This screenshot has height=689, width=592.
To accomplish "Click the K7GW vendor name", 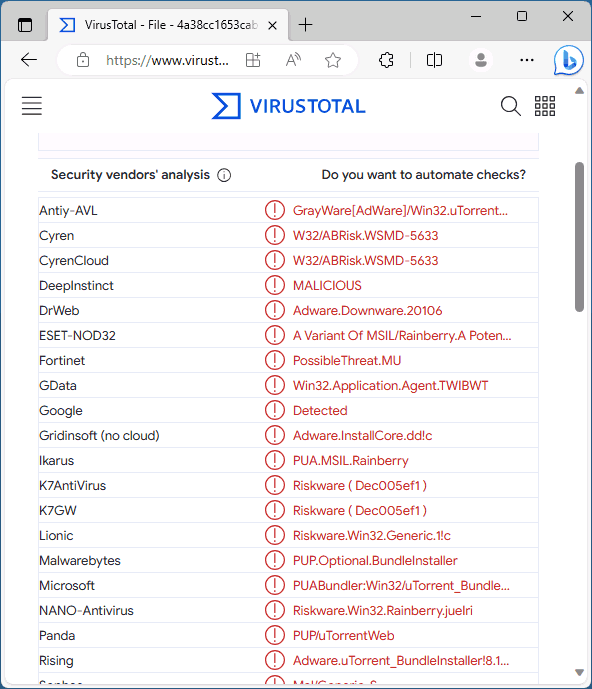I will point(58,511).
